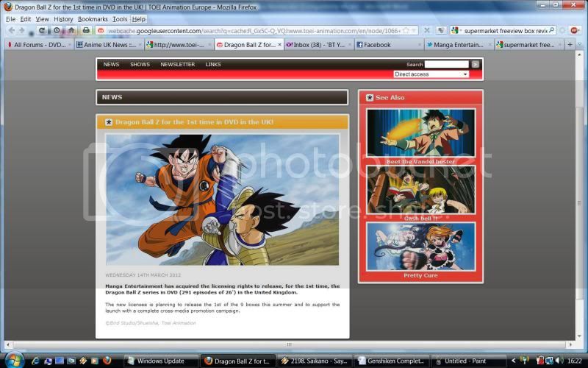Open the Tools menu
Viewport: 588px width, 368px height.
120,19
